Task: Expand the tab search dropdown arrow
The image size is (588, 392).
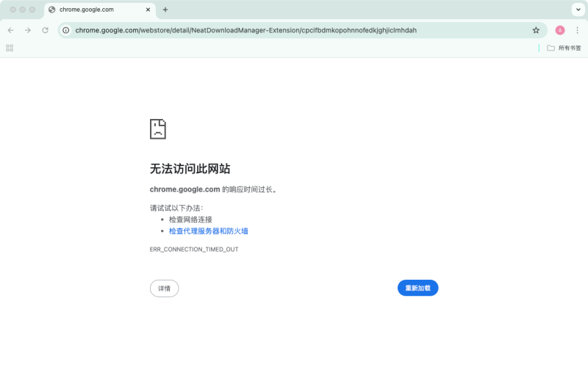Action: 578,10
